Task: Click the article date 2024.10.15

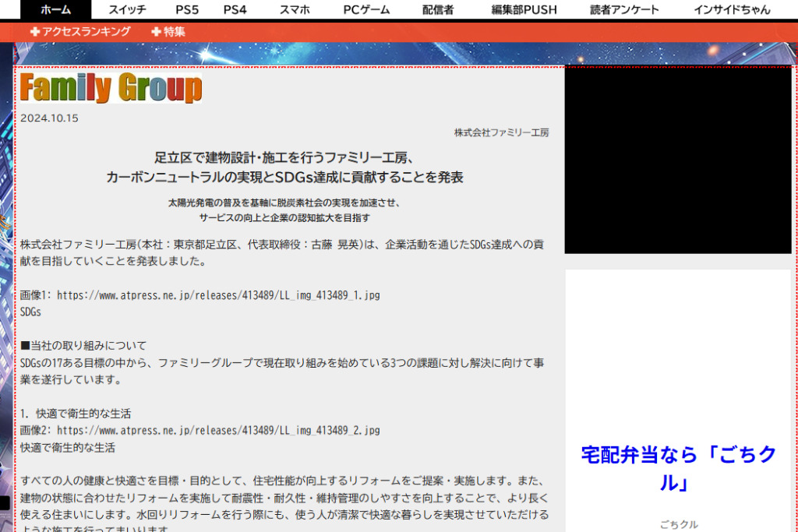Action: (x=49, y=118)
